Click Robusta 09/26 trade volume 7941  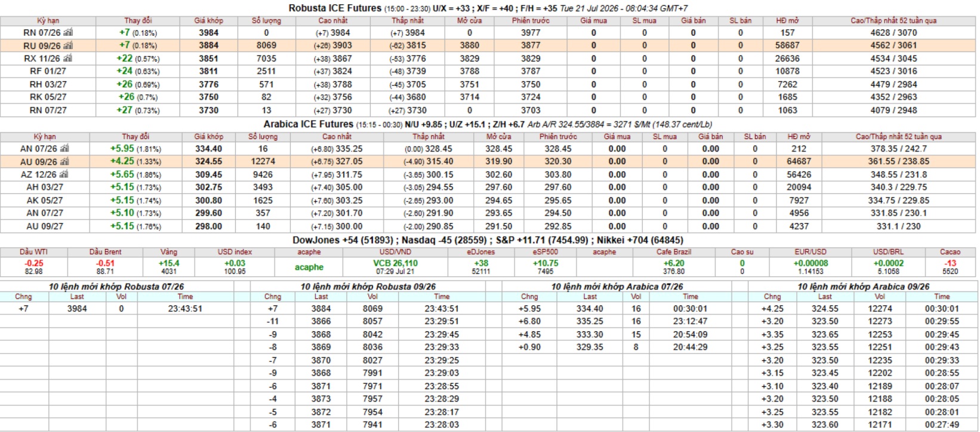(x=372, y=425)
